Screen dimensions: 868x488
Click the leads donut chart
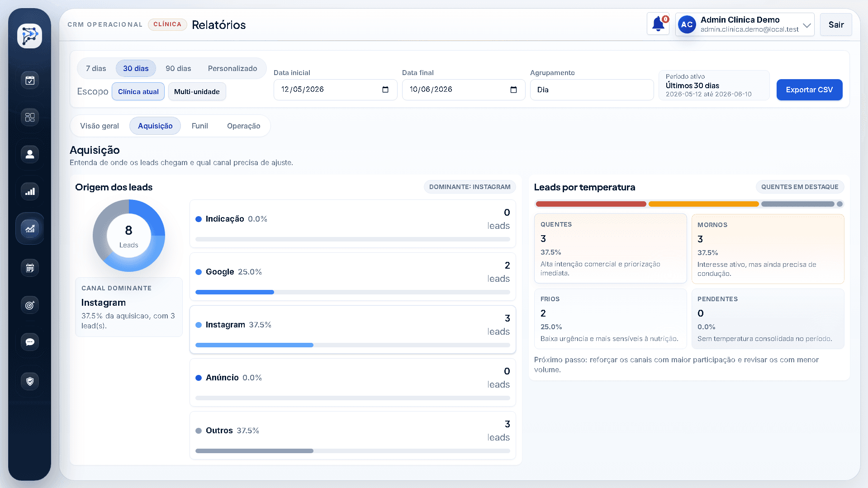[x=129, y=235]
